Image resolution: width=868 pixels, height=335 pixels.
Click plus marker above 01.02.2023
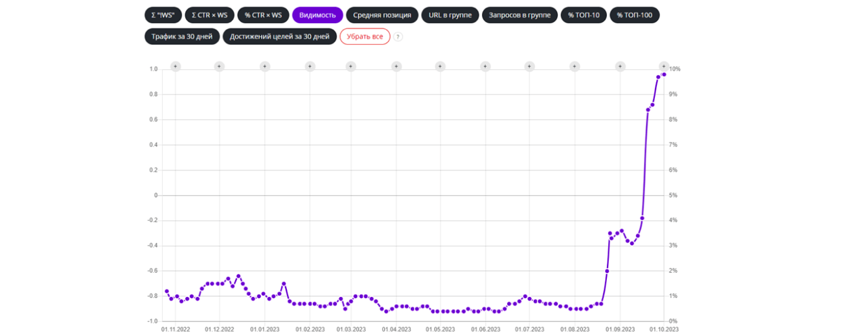310,66
